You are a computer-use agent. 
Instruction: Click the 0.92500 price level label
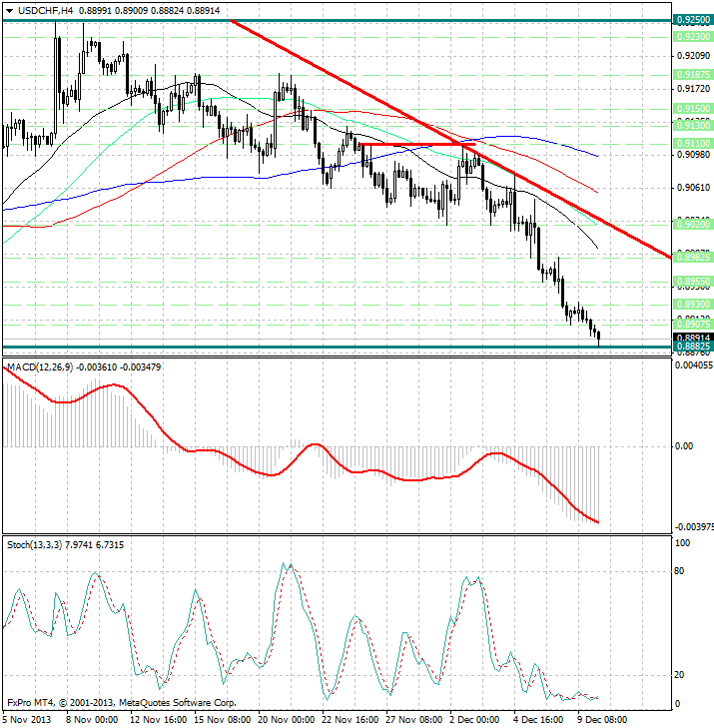(692, 19)
